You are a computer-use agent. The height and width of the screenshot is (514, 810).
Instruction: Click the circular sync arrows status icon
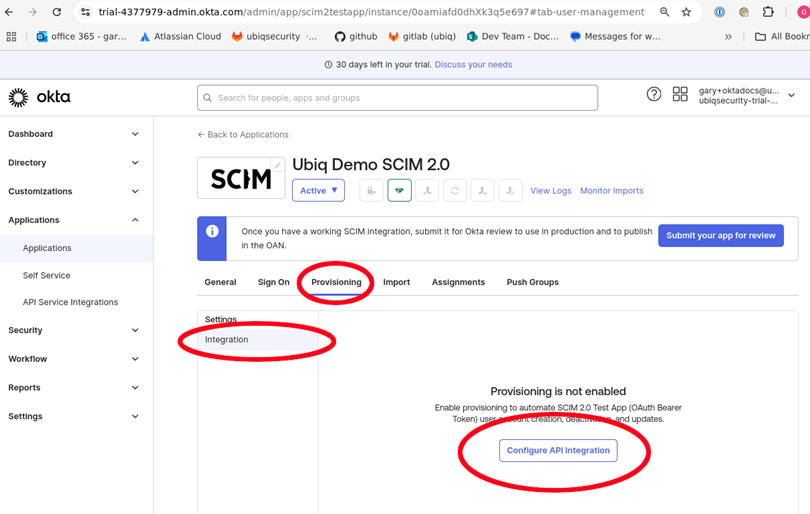click(x=455, y=191)
